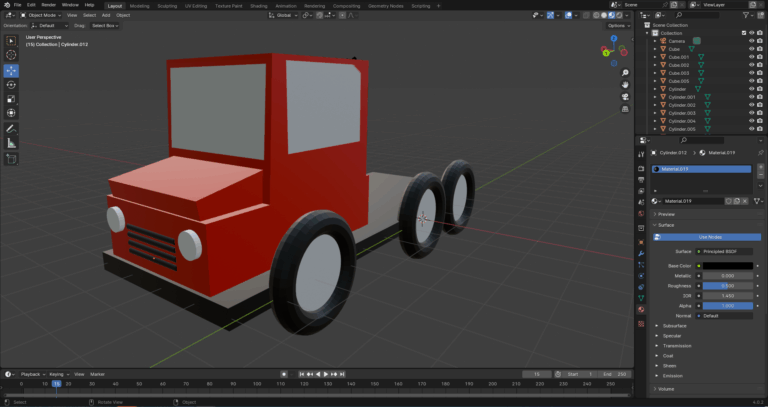The height and width of the screenshot is (407, 768).
Task: Click the black Base Color swatch
Action: coord(728,266)
